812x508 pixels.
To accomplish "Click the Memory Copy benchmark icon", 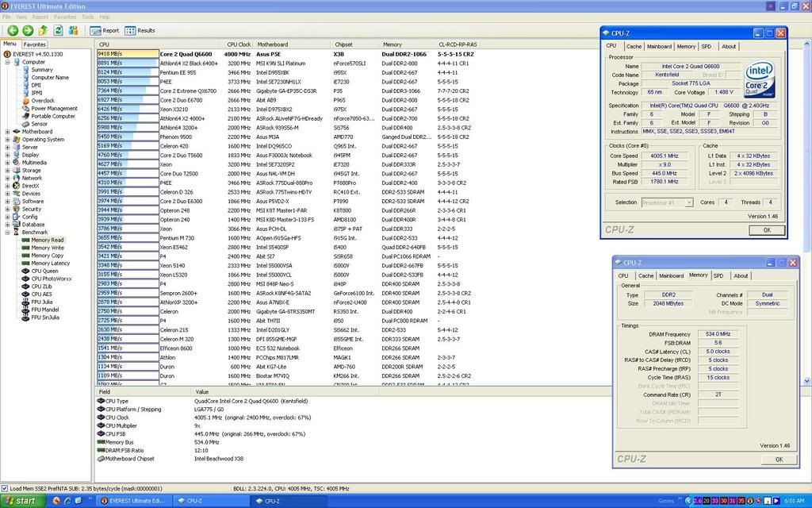I will click(25, 256).
